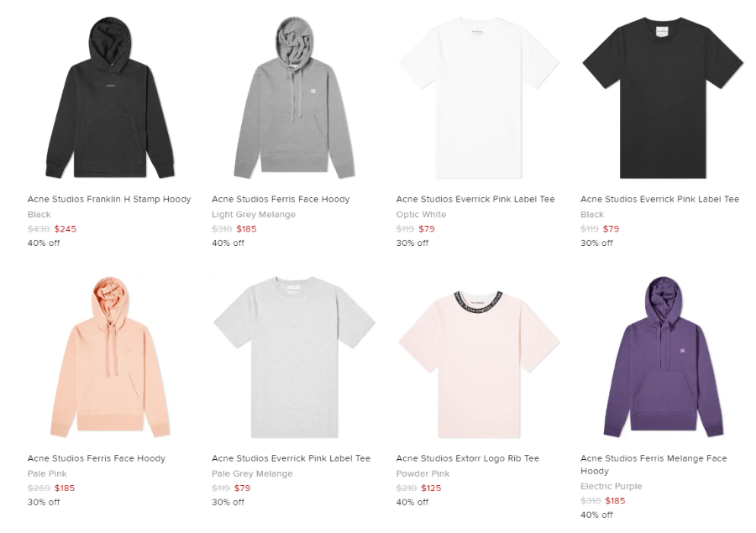Open the Everrick Pink Label Tee title above Optic White
Screen dimensions: 756x533
click(475, 199)
